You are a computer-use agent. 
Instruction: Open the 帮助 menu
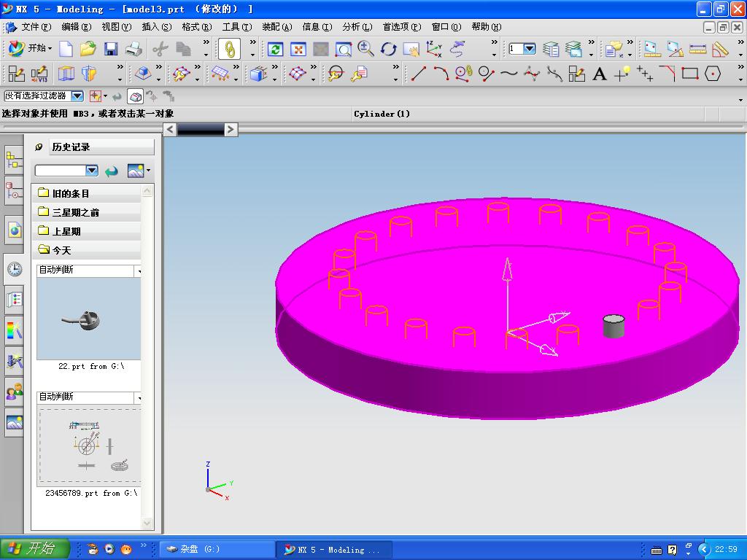487,27
